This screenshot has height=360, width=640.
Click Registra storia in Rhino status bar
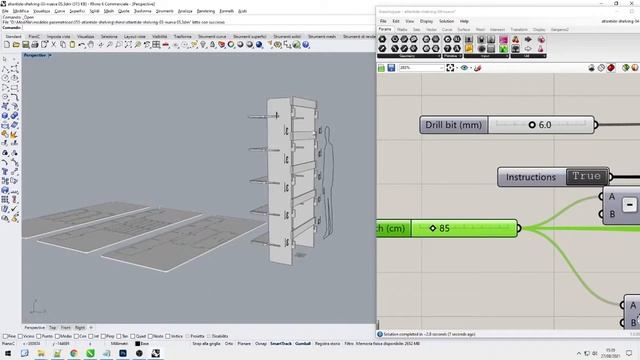click(327, 344)
